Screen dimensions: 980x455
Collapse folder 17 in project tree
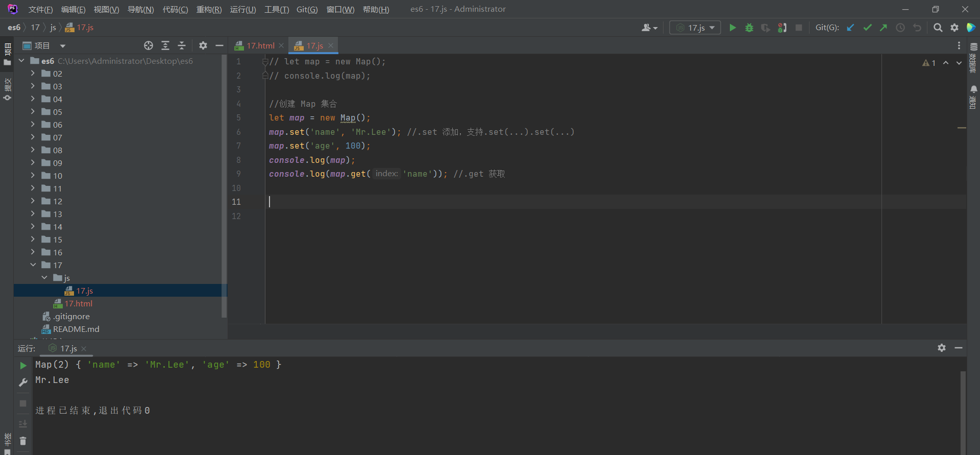coord(33,265)
